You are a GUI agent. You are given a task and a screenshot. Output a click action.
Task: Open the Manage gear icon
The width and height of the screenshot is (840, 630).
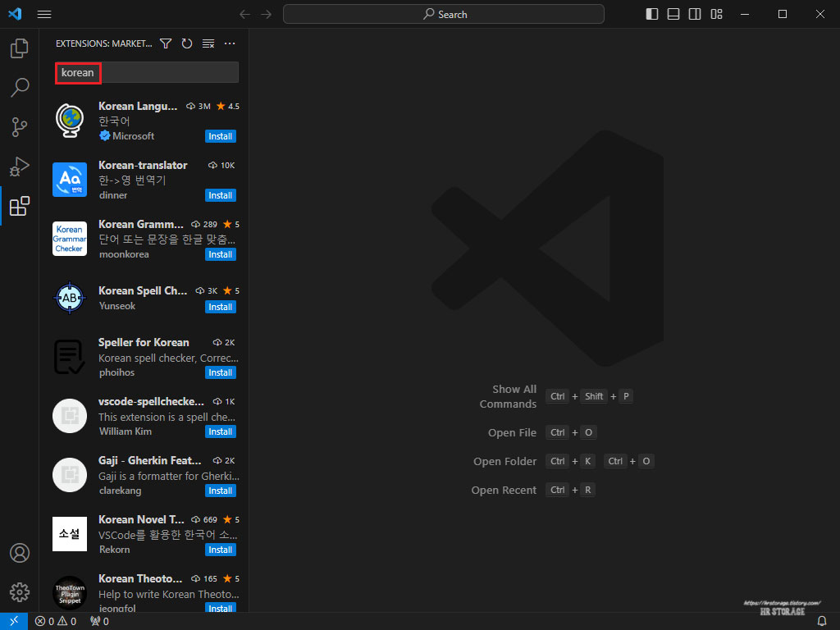[x=20, y=592]
